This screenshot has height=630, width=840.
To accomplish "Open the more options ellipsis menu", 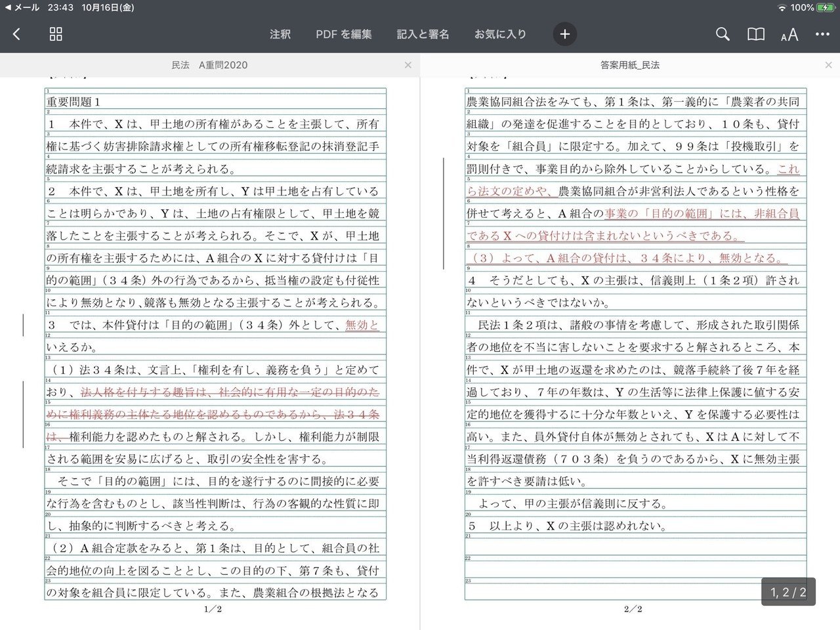I will (822, 34).
